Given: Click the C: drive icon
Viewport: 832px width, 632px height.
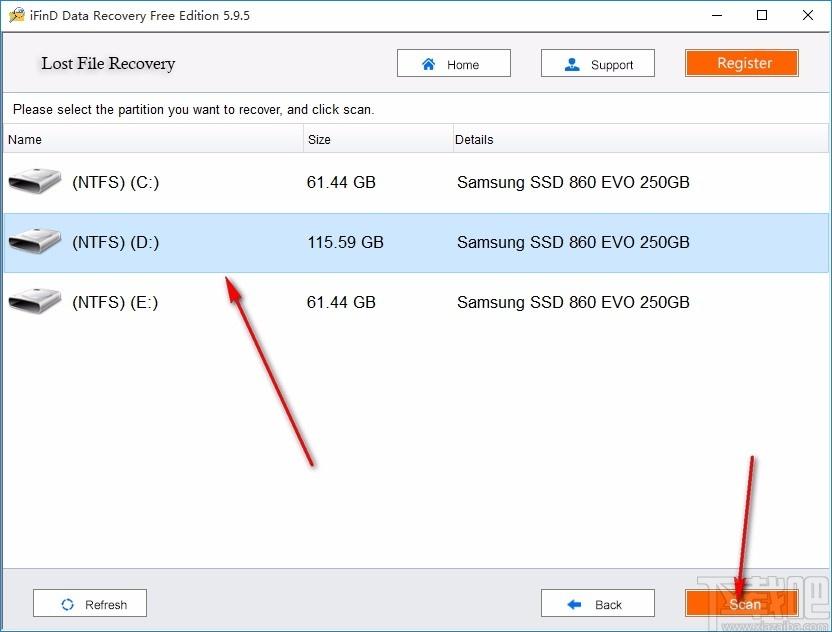Looking at the screenshot, I should pyautogui.click(x=35, y=181).
